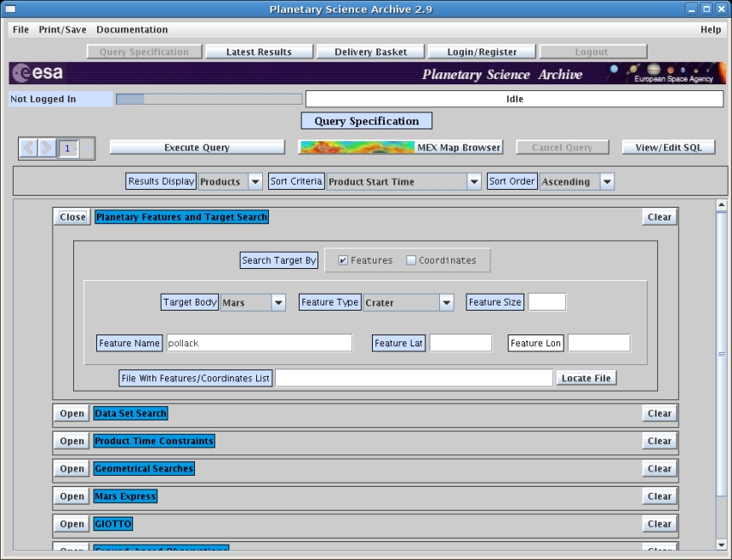Uncheck the Features checkbox
This screenshot has height=560, width=732.
pos(343,260)
